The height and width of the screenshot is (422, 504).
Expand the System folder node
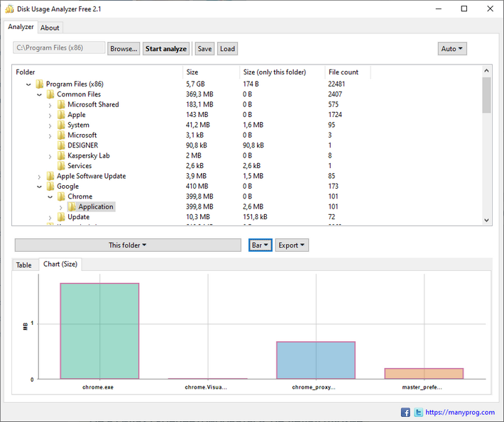point(50,126)
